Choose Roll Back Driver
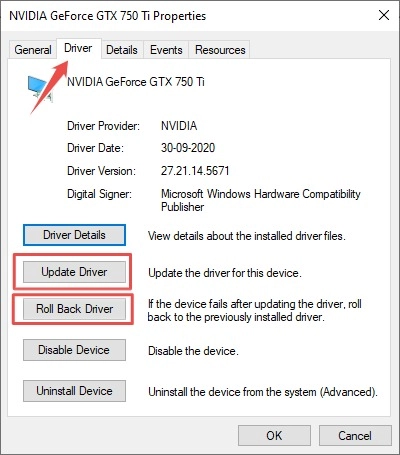The width and height of the screenshot is (400, 455). pyautogui.click(x=74, y=309)
